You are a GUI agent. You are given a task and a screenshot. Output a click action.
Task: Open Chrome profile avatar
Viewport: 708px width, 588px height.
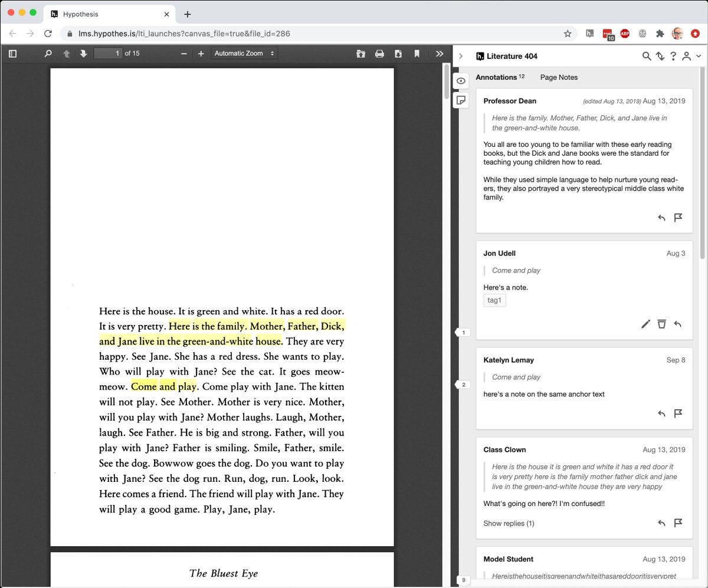click(678, 34)
